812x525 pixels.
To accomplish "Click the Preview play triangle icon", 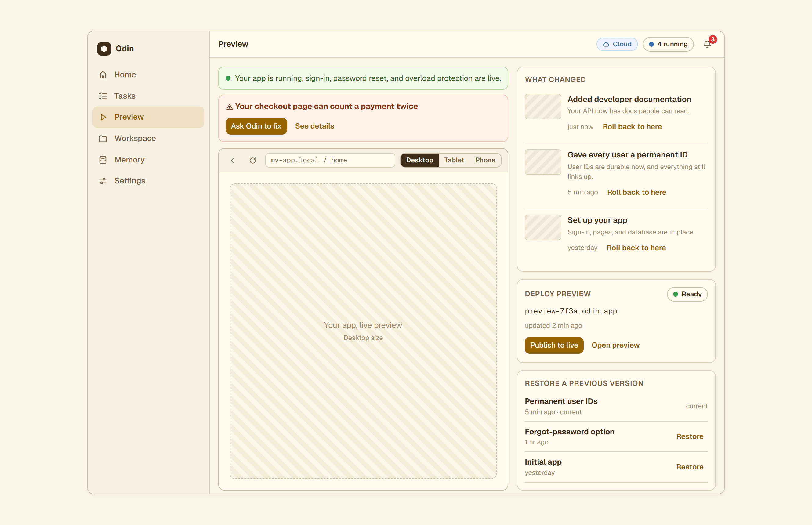I will [103, 117].
